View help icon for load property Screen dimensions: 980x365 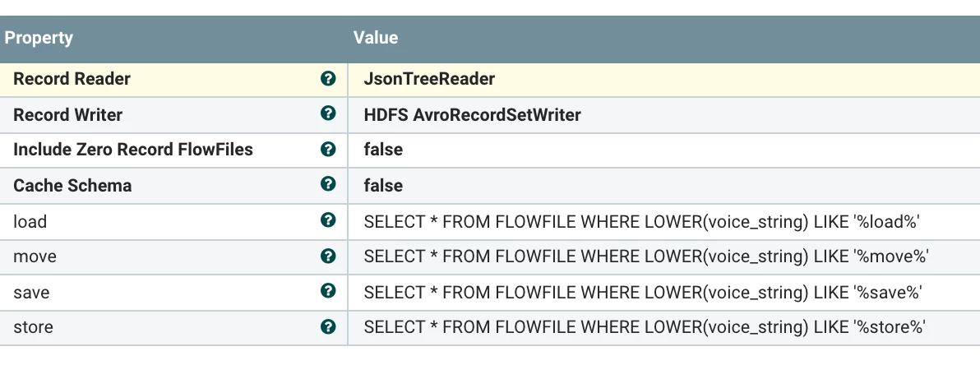[327, 220]
